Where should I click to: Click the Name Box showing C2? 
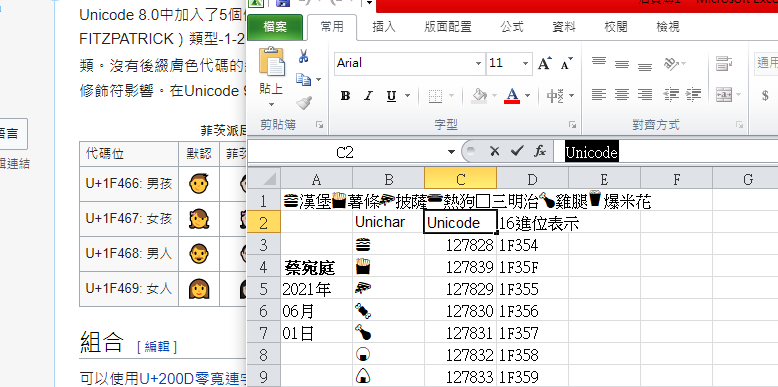346,152
